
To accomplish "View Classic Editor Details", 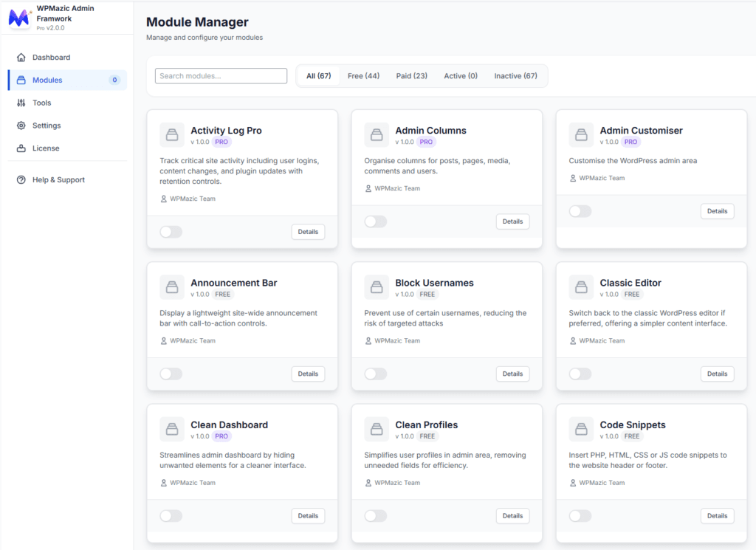I will click(718, 374).
